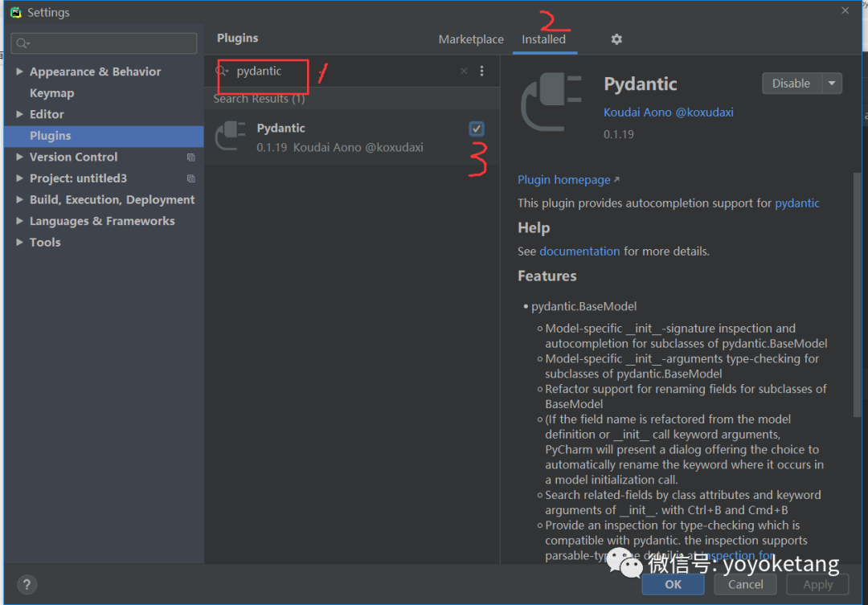
Task: Click the Project untitled3 copy settings icon
Action: point(191,178)
